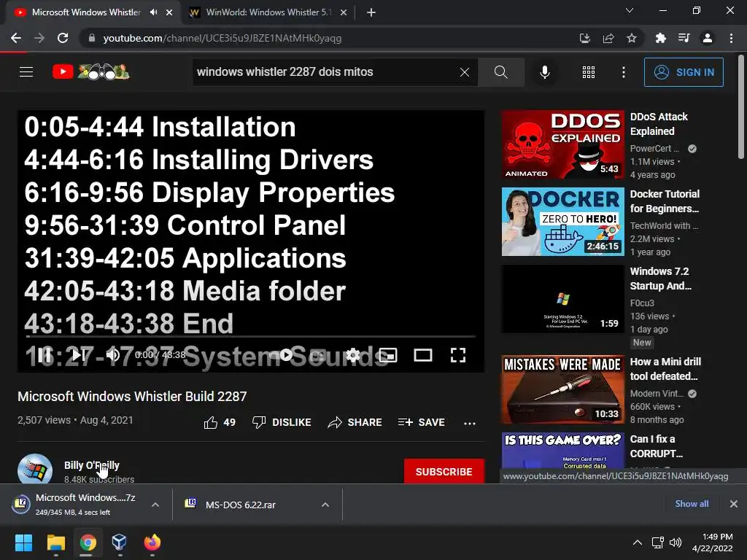
Task: Launch Firefox from the taskbar
Action: click(x=152, y=542)
